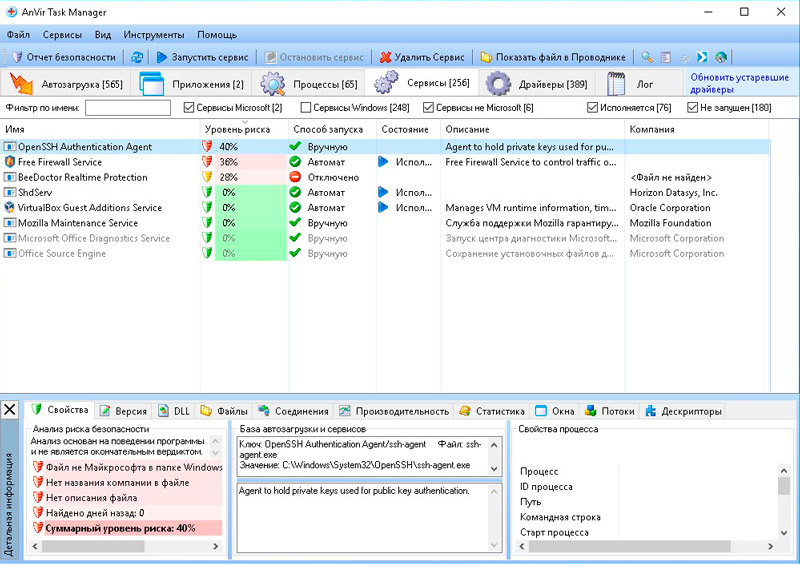800x564 pixels.
Task: Click the Уровень риска column header
Action: pos(237,129)
